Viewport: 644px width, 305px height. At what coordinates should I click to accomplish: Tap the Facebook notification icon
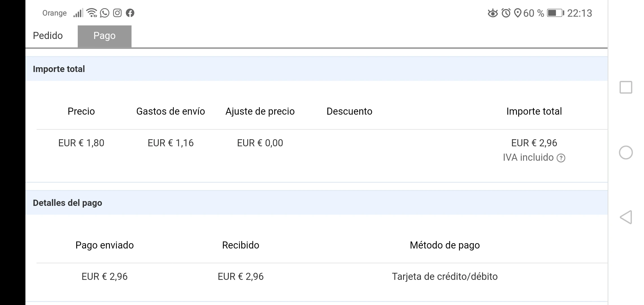tap(130, 13)
